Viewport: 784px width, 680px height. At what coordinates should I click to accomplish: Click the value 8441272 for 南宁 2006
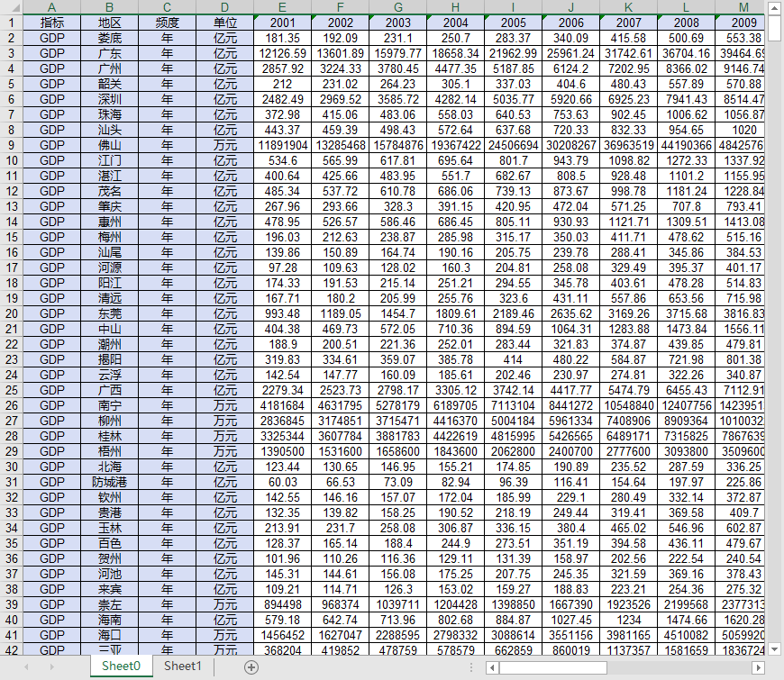pyautogui.click(x=570, y=405)
